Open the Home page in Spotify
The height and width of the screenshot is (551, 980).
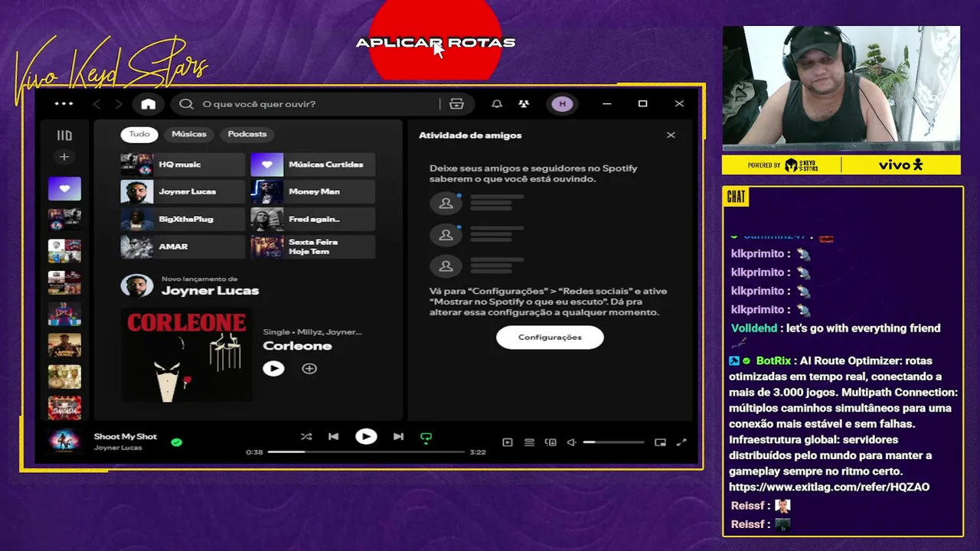pyautogui.click(x=149, y=104)
